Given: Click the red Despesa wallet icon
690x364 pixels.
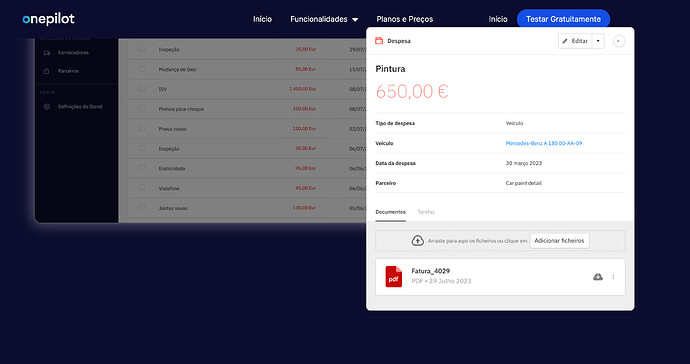Looking at the screenshot, I should click(379, 41).
